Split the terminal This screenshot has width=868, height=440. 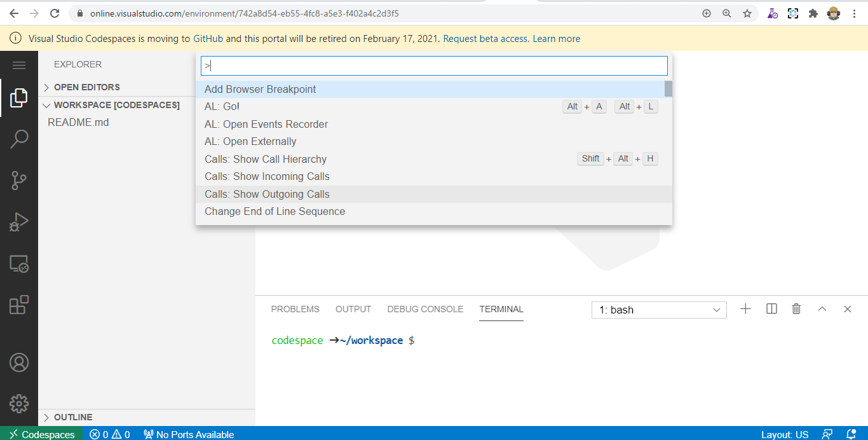pos(771,308)
